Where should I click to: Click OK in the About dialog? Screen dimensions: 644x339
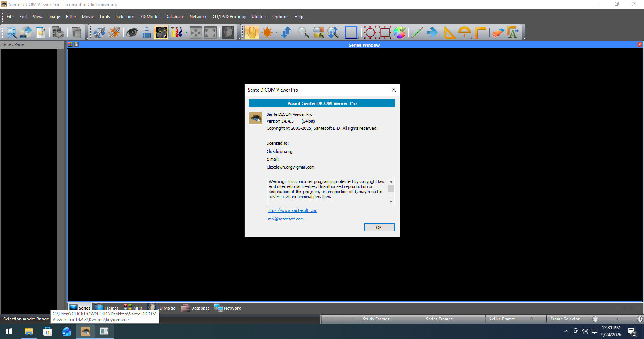click(x=379, y=227)
